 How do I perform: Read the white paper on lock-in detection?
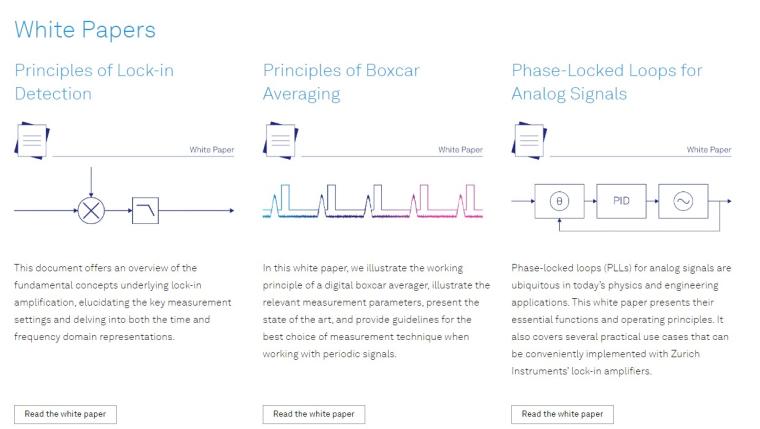point(65,414)
